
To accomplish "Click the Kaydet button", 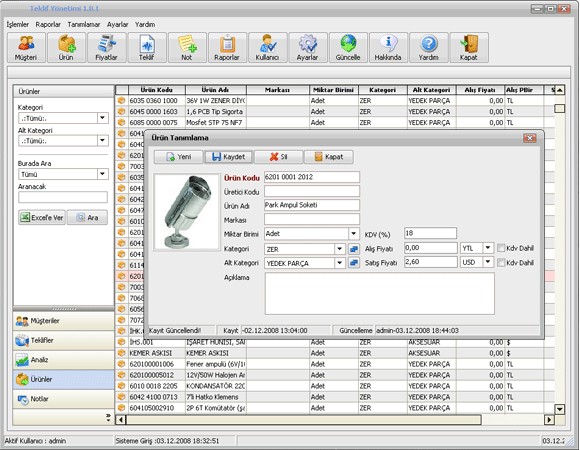I will point(229,157).
